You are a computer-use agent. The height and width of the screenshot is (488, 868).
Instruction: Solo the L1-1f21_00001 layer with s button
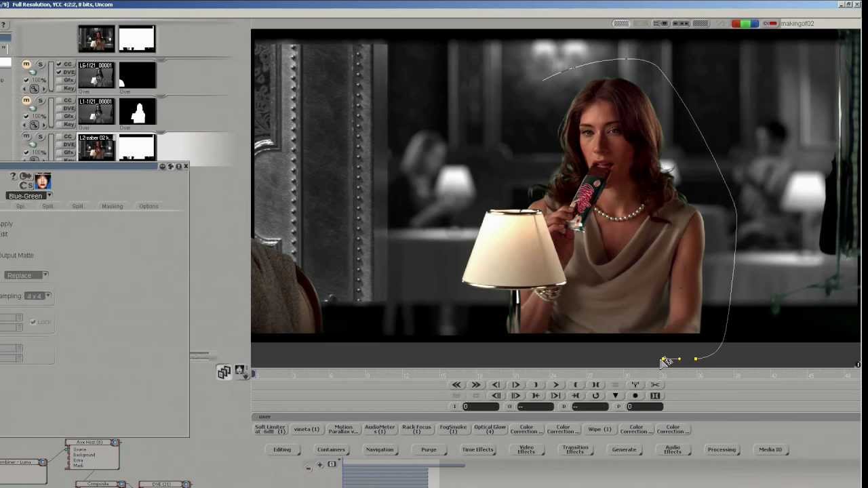coord(40,100)
